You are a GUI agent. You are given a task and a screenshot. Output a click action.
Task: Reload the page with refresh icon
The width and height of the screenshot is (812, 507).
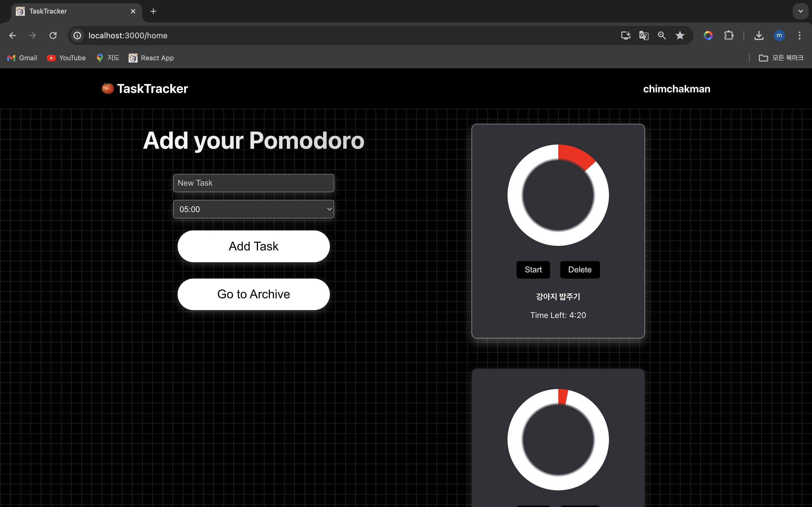[53, 35]
